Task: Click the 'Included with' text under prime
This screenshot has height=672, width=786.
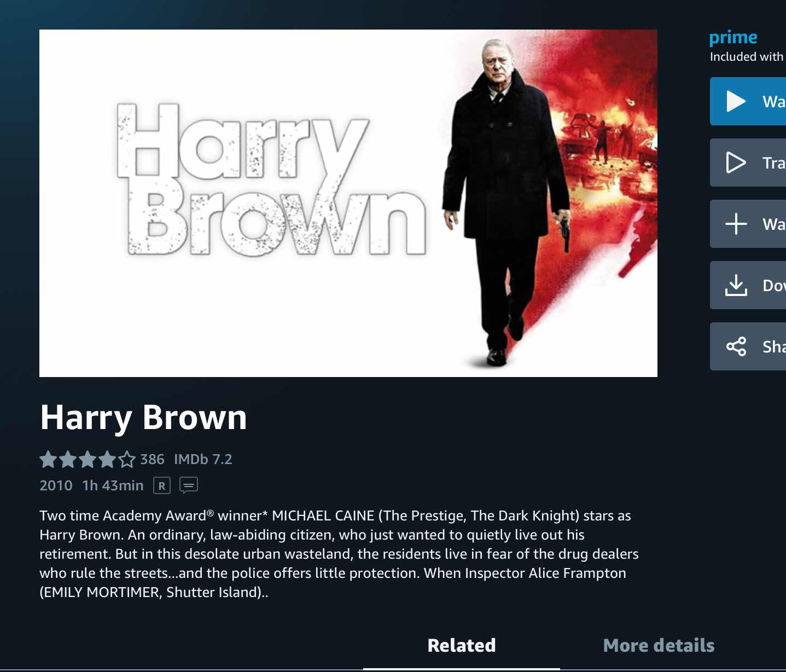Action: 747,57
